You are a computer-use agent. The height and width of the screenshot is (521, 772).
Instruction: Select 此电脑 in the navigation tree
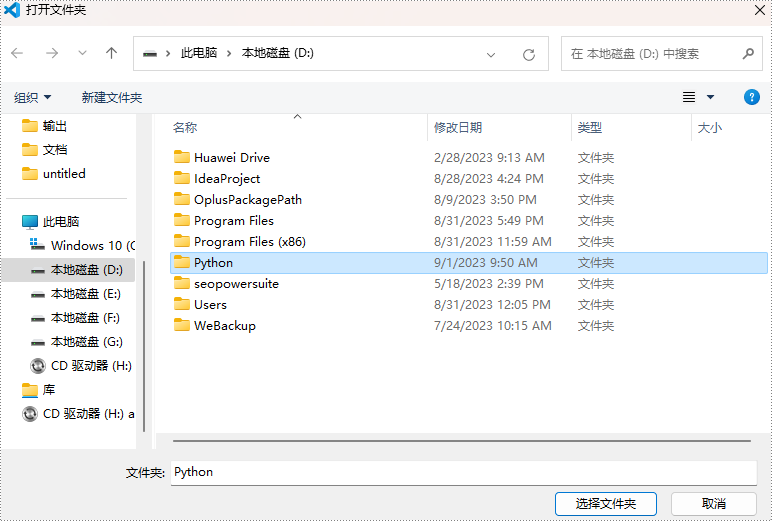click(x=61, y=222)
